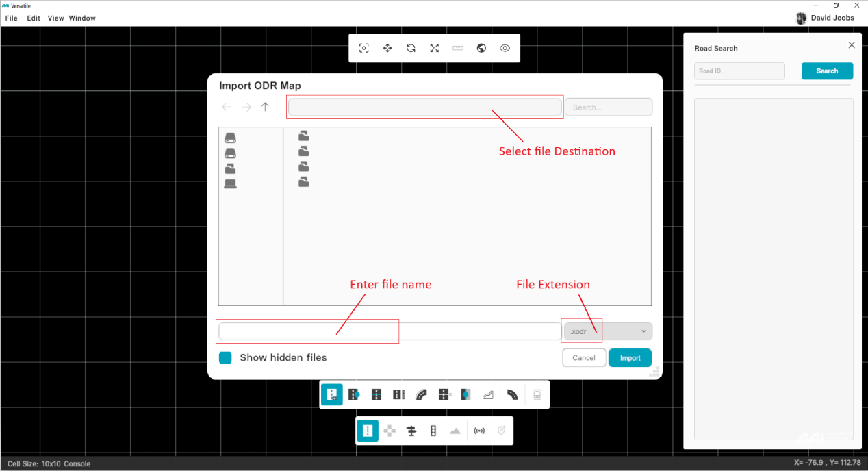Close the Road Search panel
The height and width of the screenshot is (471, 868).
852,45
